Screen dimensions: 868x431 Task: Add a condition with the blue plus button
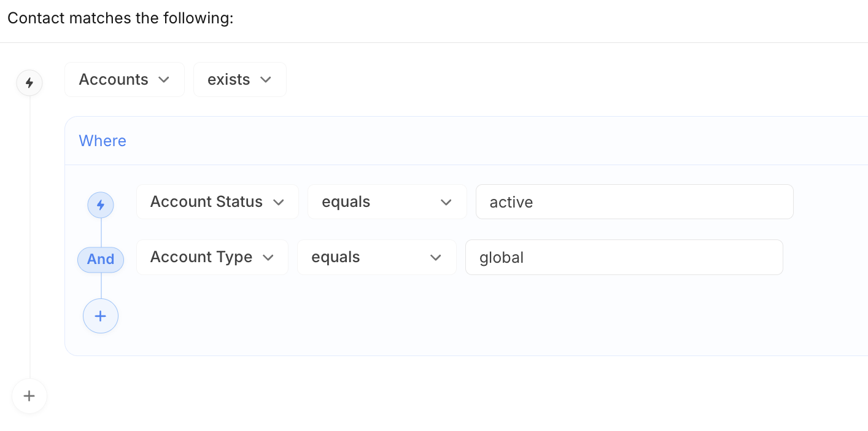101,316
